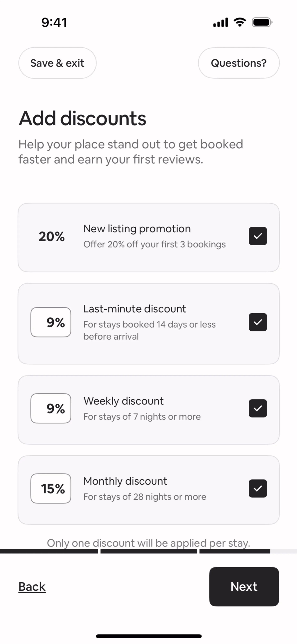Tap the 9:41 clock in status bar
The width and height of the screenshot is (297, 644).
click(54, 22)
